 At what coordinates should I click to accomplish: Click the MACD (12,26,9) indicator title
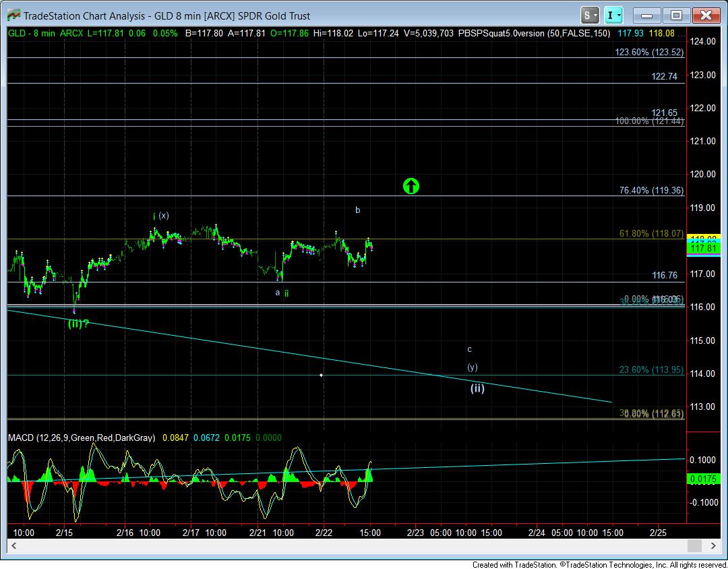(82, 438)
